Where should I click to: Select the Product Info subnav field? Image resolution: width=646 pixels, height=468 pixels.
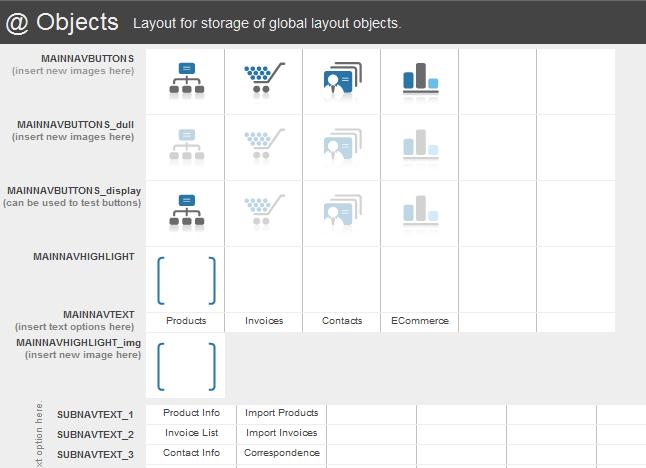[191, 413]
